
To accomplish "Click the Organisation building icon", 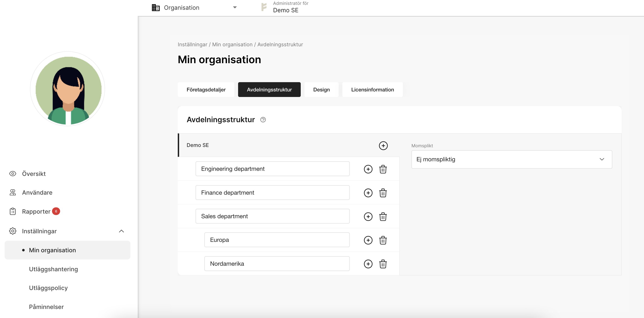I will click(x=156, y=7).
